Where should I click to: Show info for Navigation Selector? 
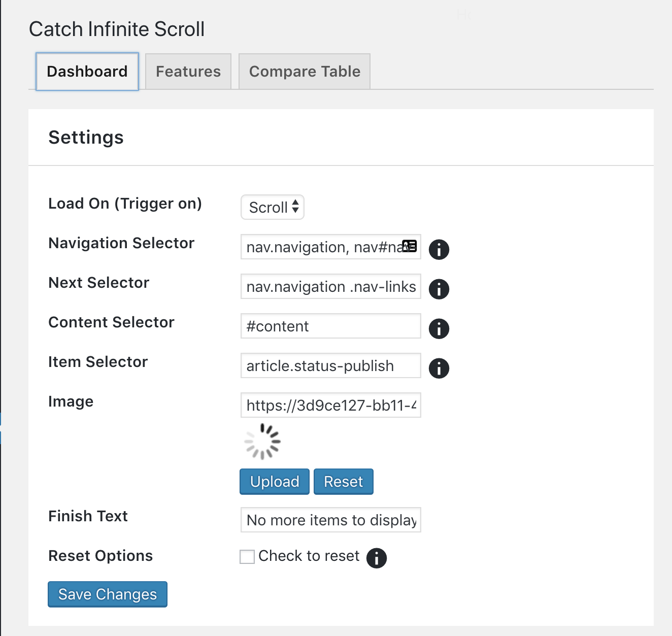click(x=439, y=249)
